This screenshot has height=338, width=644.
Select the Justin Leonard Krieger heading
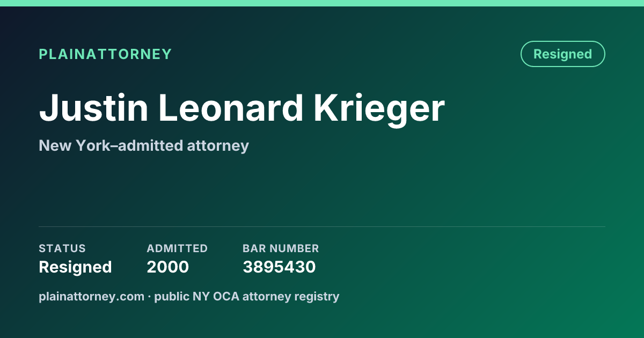pyautogui.click(x=242, y=109)
